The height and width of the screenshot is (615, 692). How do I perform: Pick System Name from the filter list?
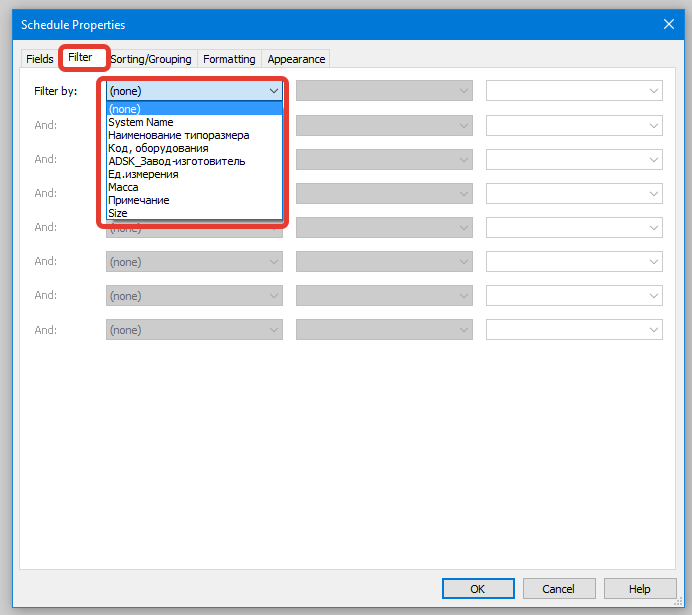tap(194, 122)
